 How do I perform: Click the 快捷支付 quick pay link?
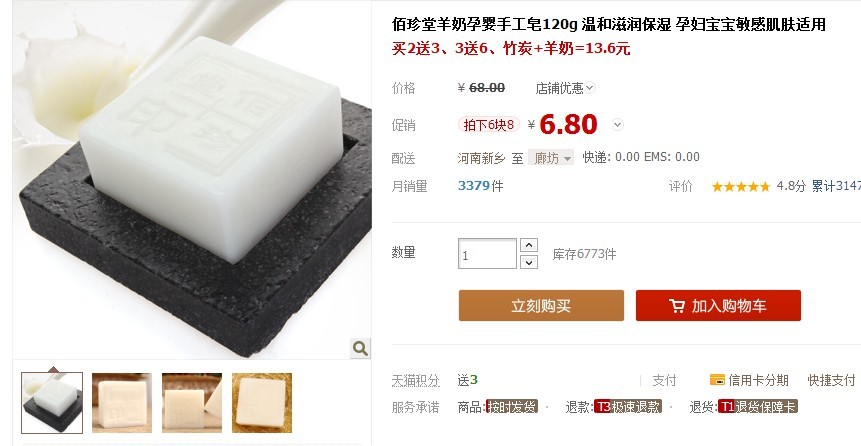pyautogui.click(x=831, y=380)
